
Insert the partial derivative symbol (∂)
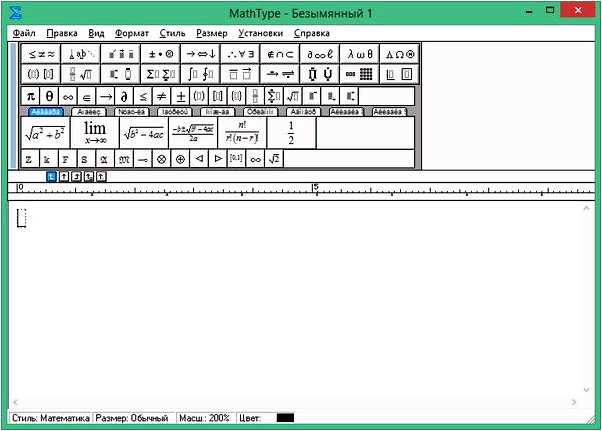(x=124, y=96)
